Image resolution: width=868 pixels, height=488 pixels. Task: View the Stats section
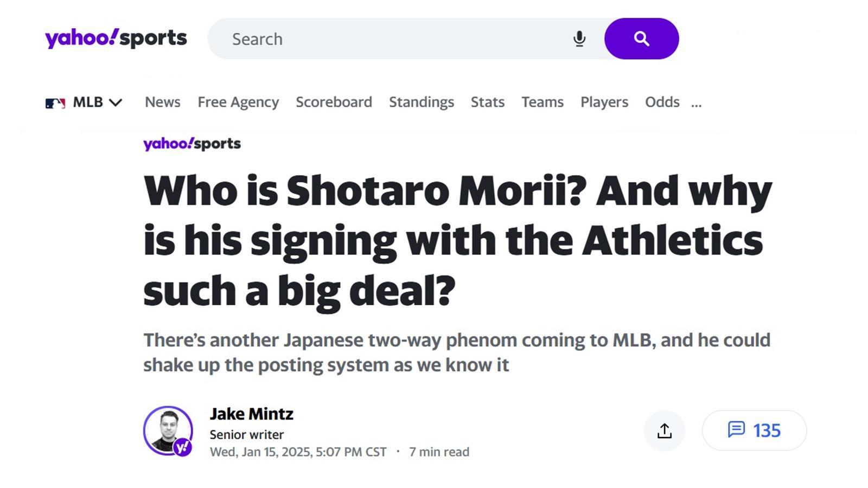pyautogui.click(x=488, y=102)
